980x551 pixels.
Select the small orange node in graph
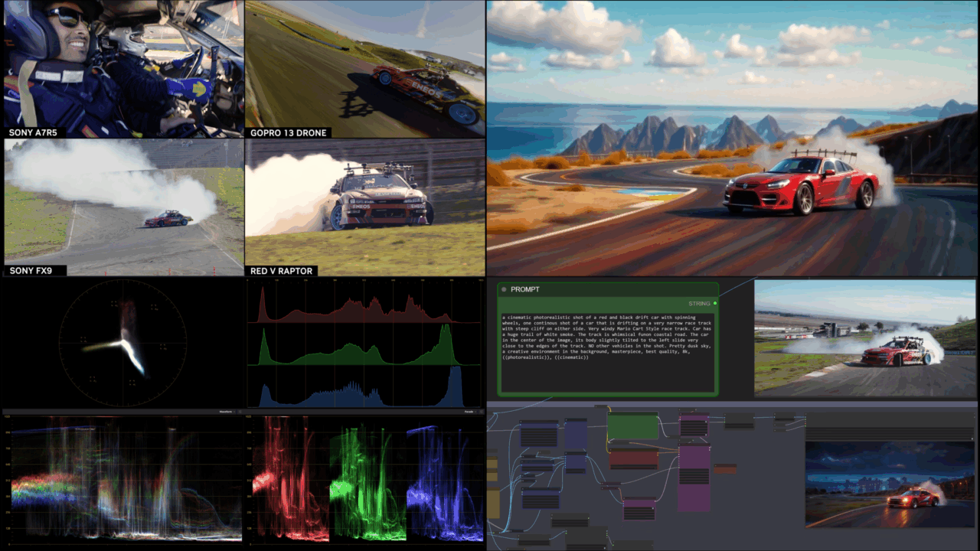click(724, 468)
